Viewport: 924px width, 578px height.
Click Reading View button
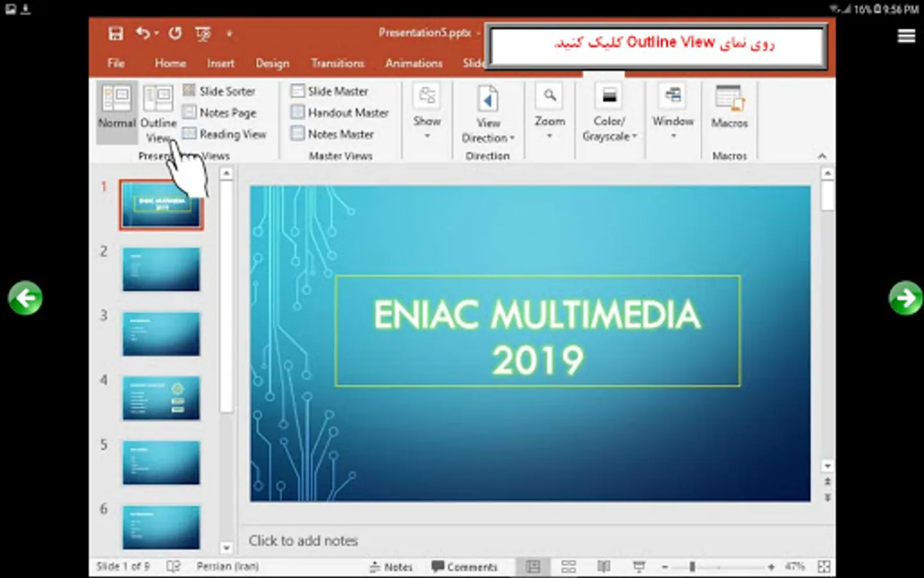pyautogui.click(x=225, y=134)
